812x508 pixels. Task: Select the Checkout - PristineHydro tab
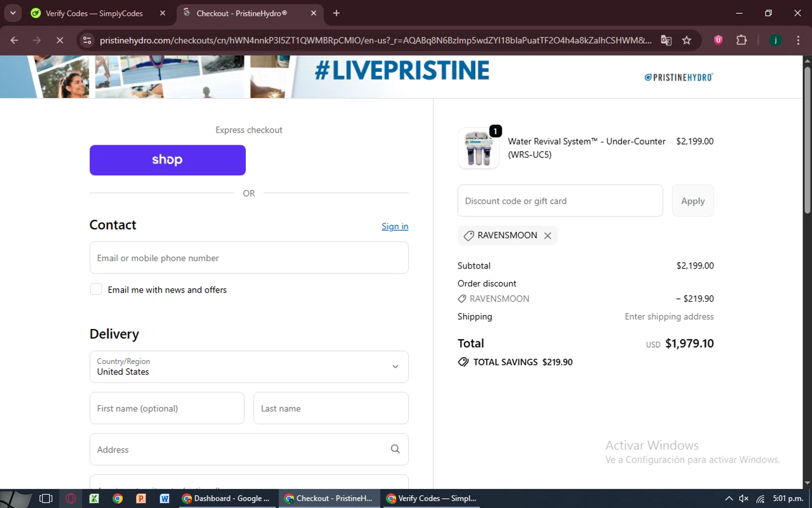click(x=242, y=13)
